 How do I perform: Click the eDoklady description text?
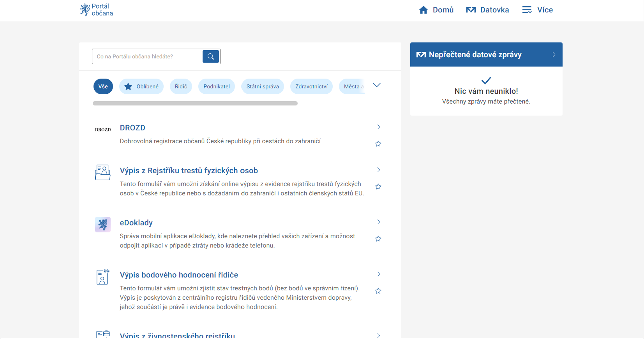coord(237,241)
